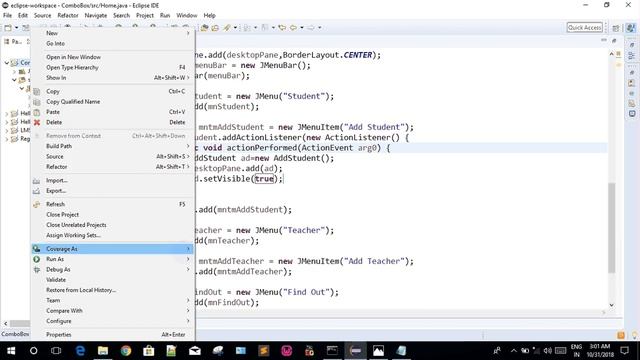
Task: Open dropdown arrow beside the Search icon
Action: click(235, 28)
